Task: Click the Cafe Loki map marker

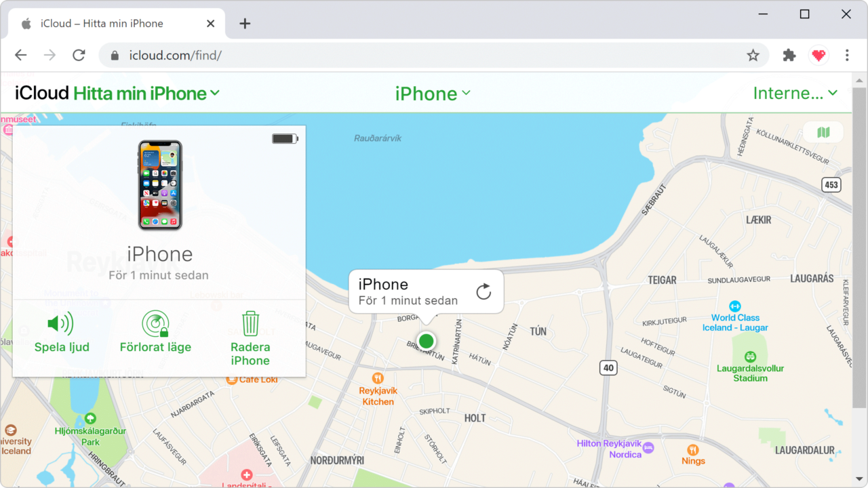Action: 232,380
